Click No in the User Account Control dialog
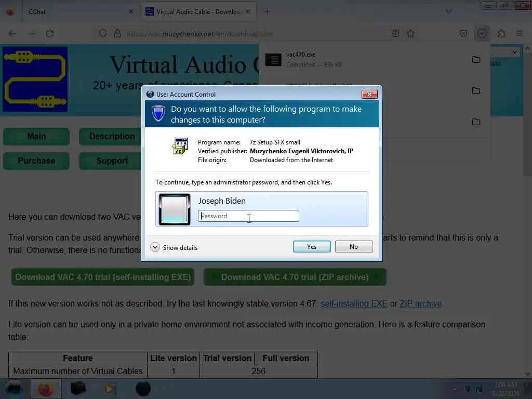 (x=353, y=247)
